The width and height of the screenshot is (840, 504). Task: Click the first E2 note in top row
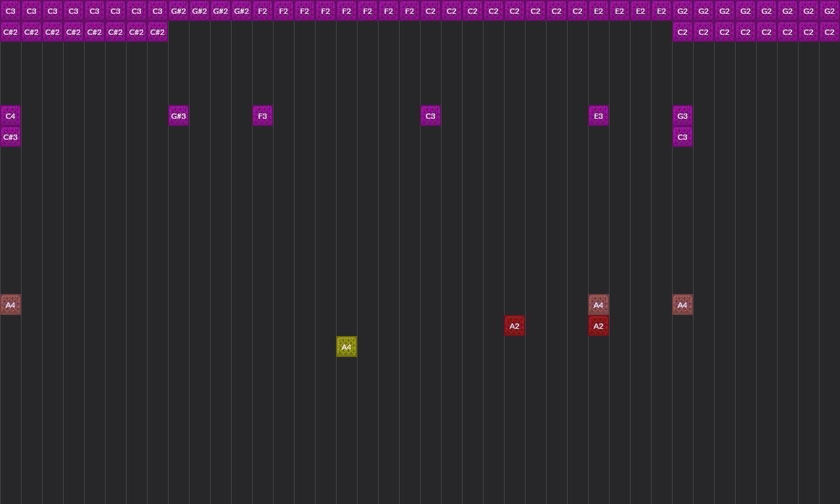pyautogui.click(x=598, y=11)
